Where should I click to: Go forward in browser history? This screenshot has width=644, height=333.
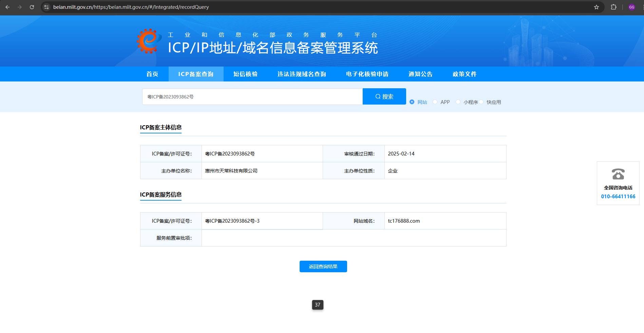point(20,7)
